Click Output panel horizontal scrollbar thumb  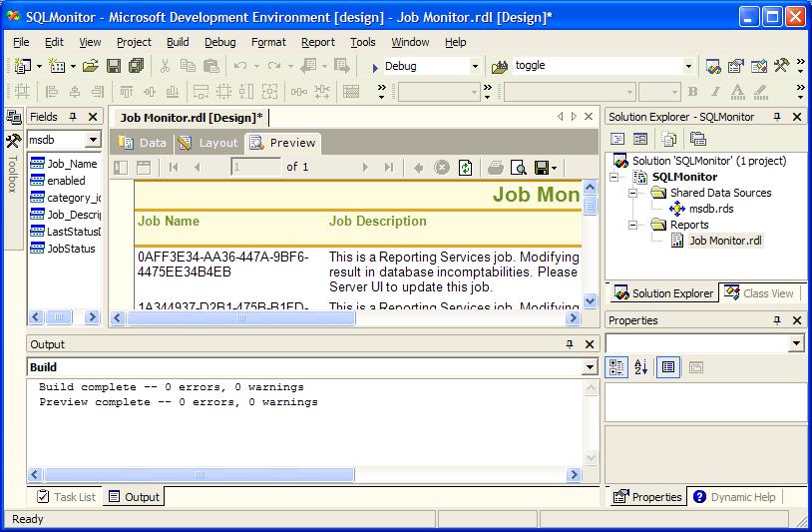click(200, 474)
